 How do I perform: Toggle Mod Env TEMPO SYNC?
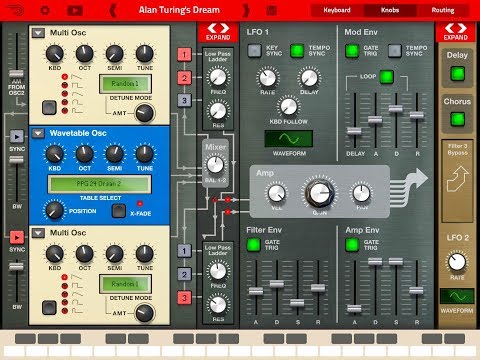tap(395, 51)
